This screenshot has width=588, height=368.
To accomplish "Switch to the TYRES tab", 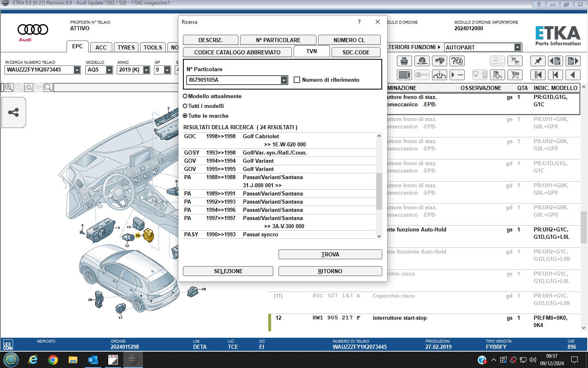I will click(126, 47).
